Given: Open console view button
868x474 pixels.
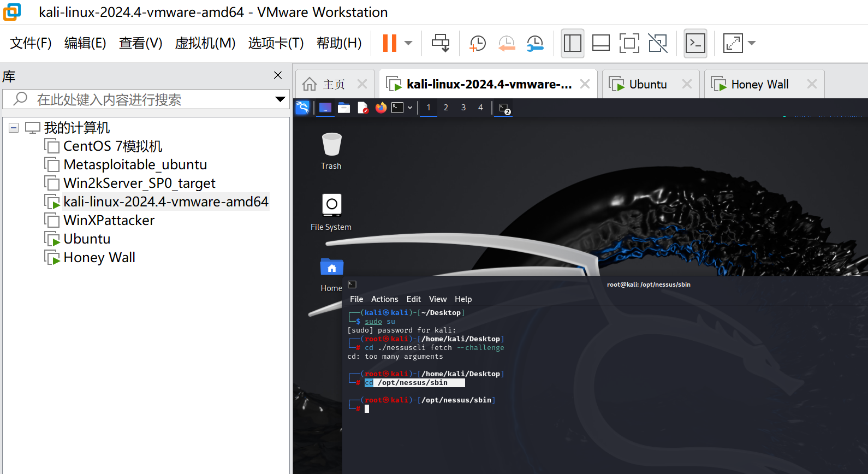Looking at the screenshot, I should click(695, 43).
